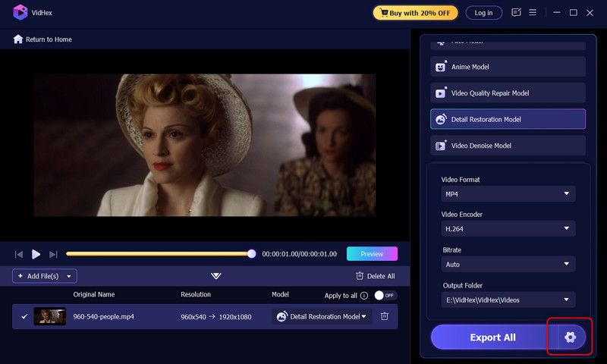This screenshot has height=364, width=607.
Task: Choose the Video Denoise Model
Action: pyautogui.click(x=508, y=146)
